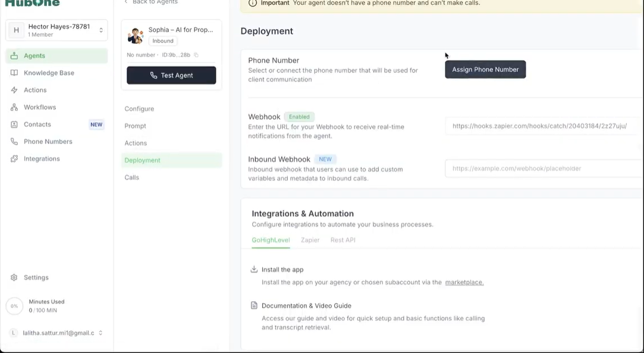Switch to the Rest API integration tab

point(343,240)
